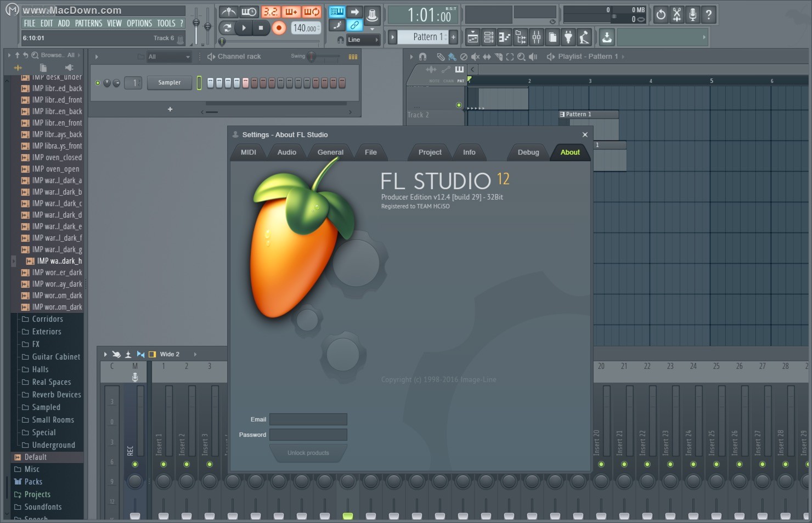Click the undo history circular arrow icon

point(661,15)
